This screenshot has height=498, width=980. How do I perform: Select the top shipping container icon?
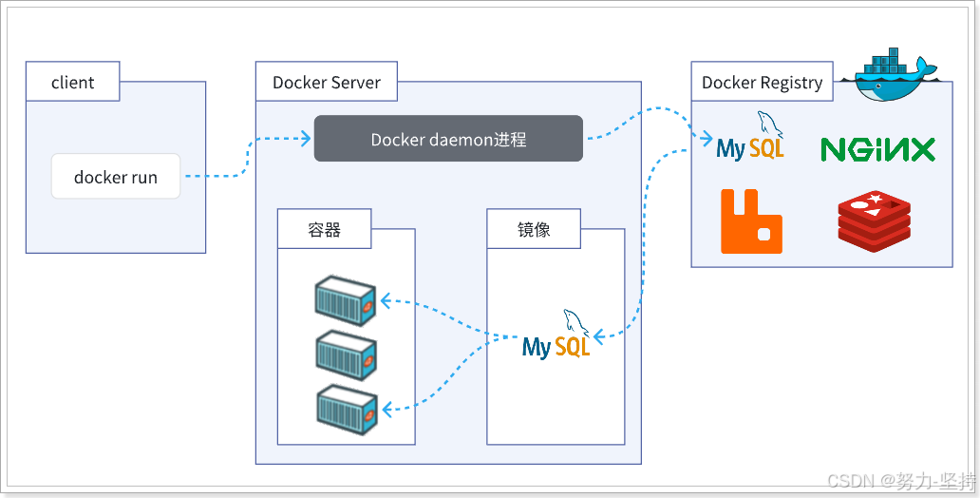(346, 300)
